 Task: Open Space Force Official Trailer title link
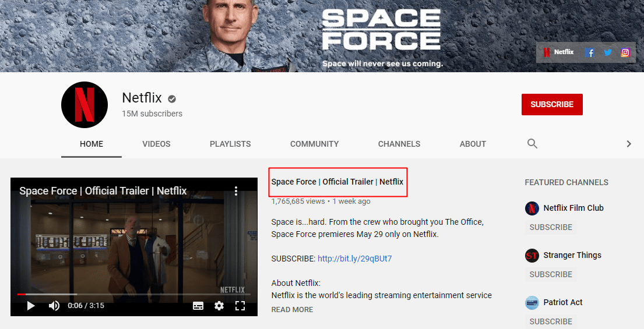337,182
